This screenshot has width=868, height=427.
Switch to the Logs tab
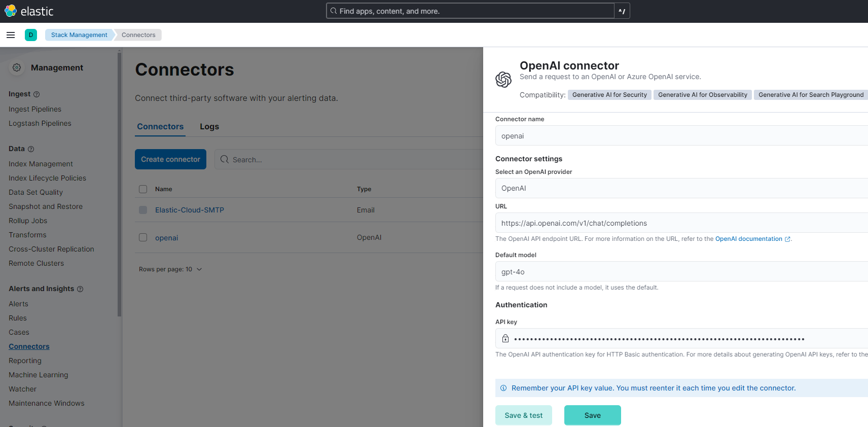coord(209,127)
